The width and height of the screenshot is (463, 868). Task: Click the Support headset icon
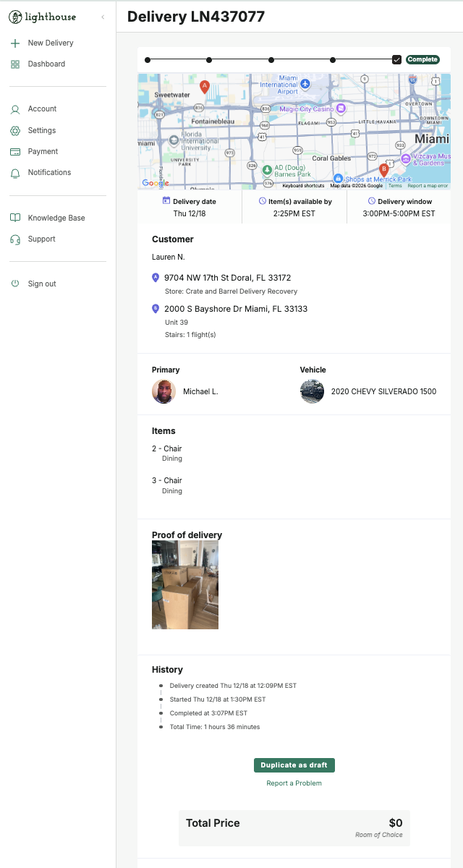point(15,239)
